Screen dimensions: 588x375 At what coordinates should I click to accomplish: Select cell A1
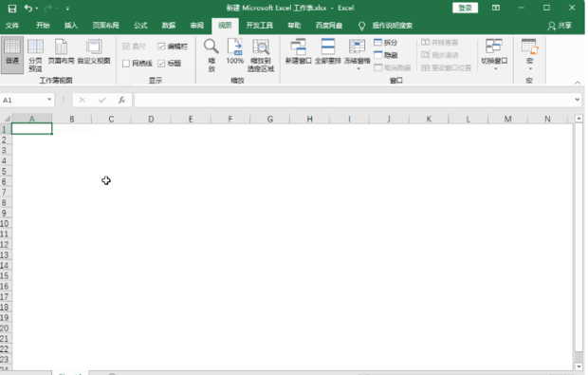pyautogui.click(x=32, y=129)
